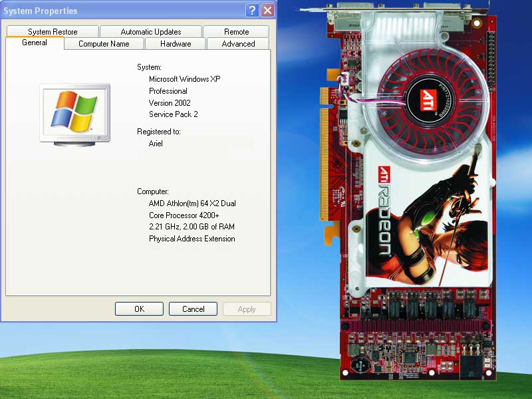
Task: Click the question mark Help button
Action: [x=252, y=11]
